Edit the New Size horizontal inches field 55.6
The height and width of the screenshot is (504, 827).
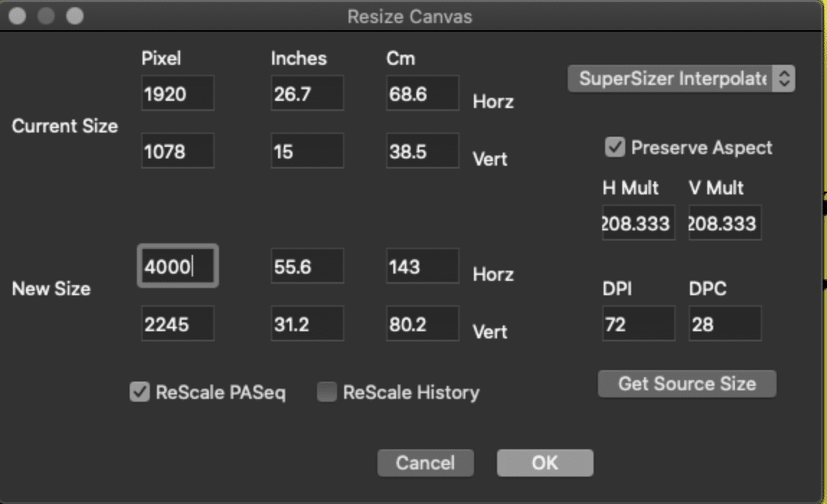click(308, 266)
